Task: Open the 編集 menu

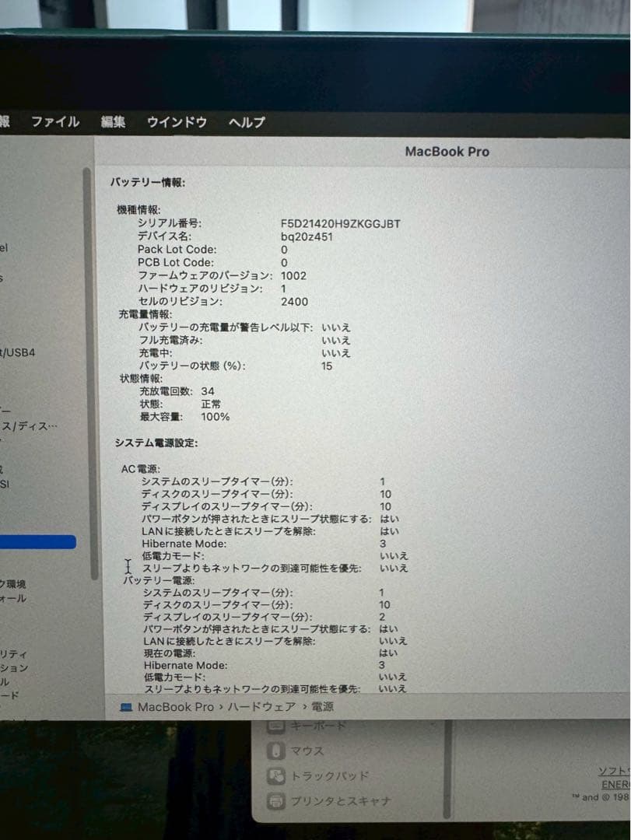Action: [x=113, y=122]
